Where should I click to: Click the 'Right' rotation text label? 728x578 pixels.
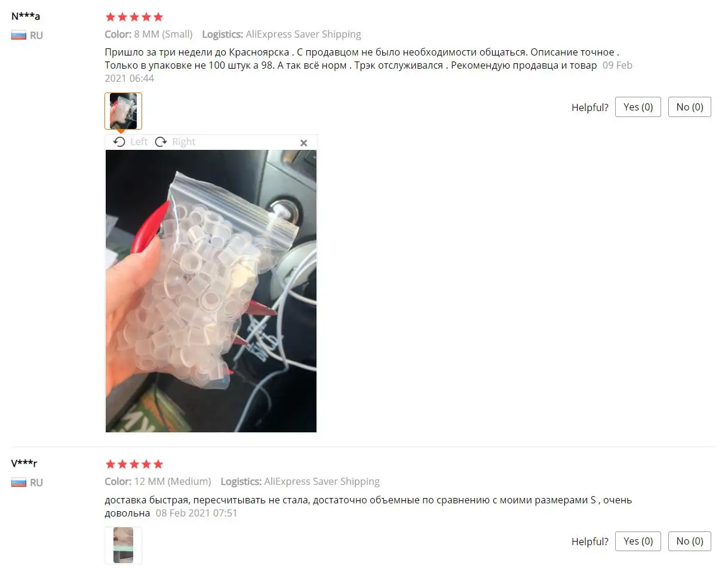[183, 142]
